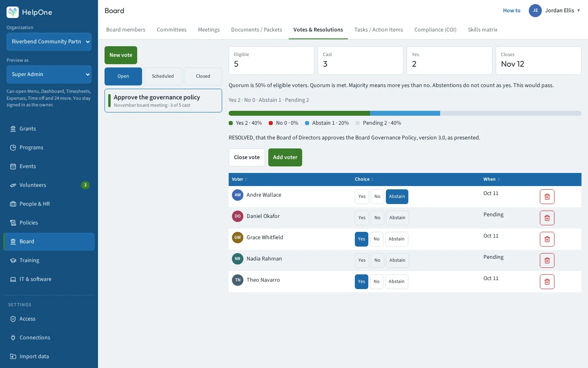
Task: Remove voter Daniel Okafor using trash icon
Action: tap(547, 218)
